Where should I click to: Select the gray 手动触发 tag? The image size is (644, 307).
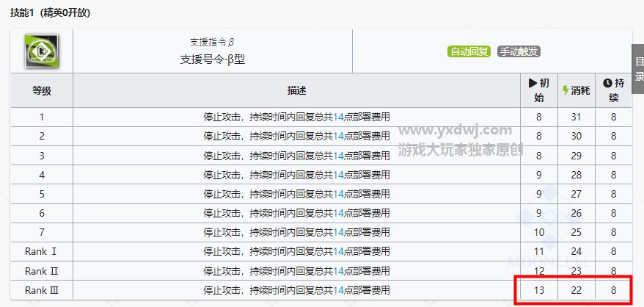[x=519, y=51]
